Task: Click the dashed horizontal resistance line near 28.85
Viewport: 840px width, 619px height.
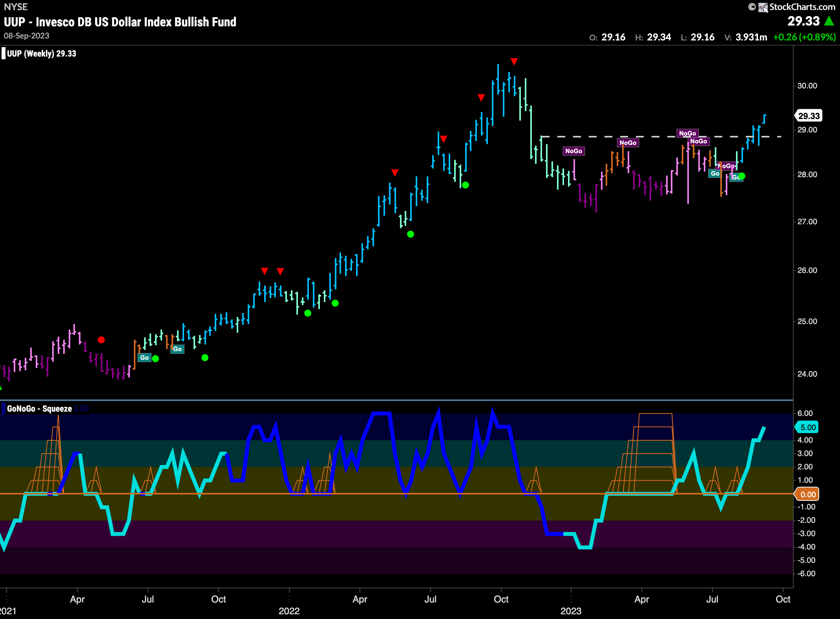Action: pos(661,137)
